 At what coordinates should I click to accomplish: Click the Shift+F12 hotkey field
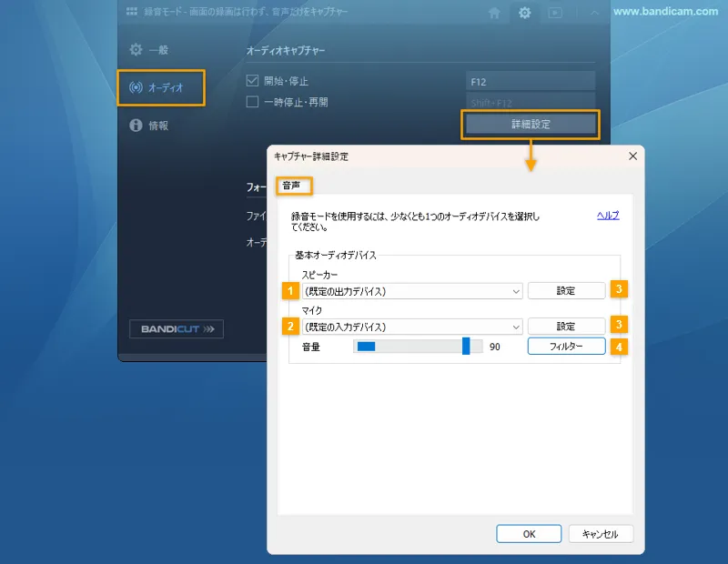[x=531, y=102]
